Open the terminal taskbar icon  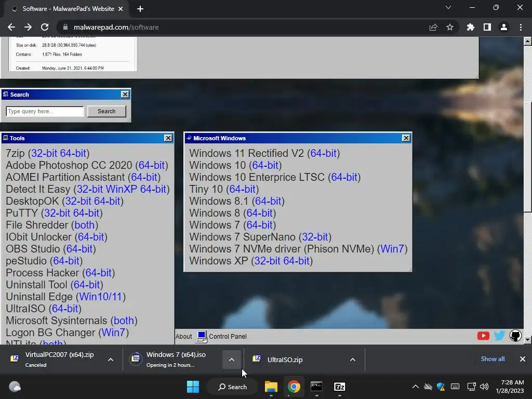pos(316,387)
